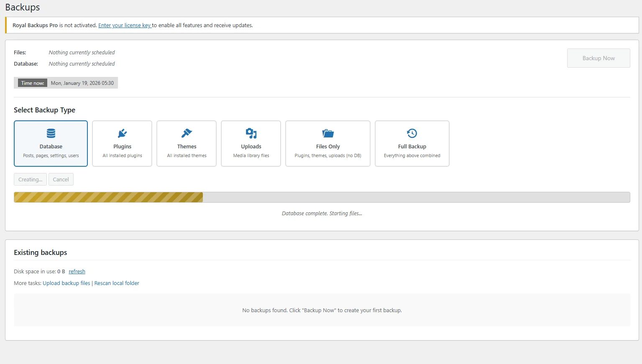Select Uploads as the backup type
Image resolution: width=642 pixels, height=364 pixels.
[251, 143]
